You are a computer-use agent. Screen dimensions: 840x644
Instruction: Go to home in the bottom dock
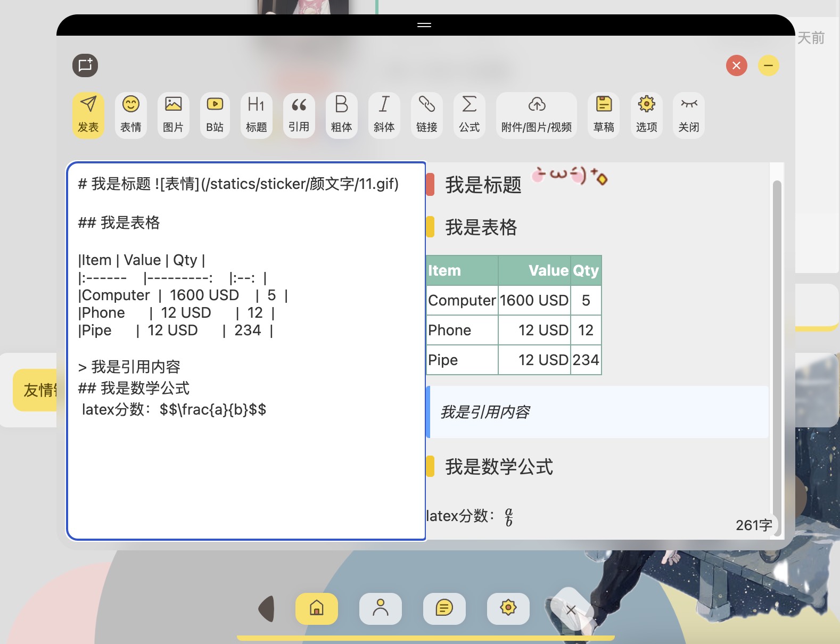click(x=317, y=608)
